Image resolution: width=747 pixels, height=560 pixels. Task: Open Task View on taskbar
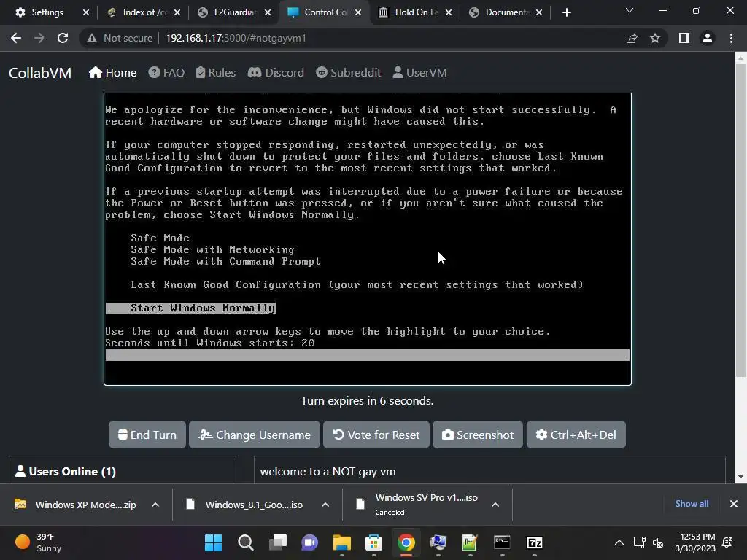tap(278, 542)
